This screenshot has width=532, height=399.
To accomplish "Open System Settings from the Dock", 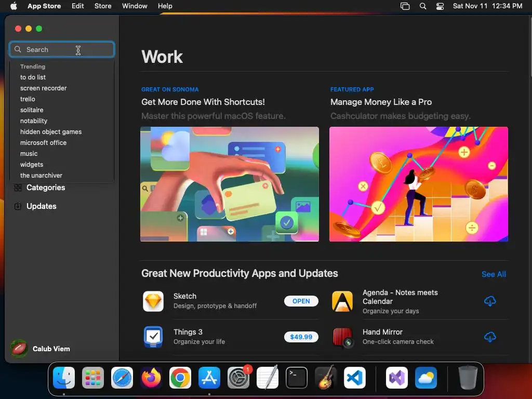I will (238, 378).
